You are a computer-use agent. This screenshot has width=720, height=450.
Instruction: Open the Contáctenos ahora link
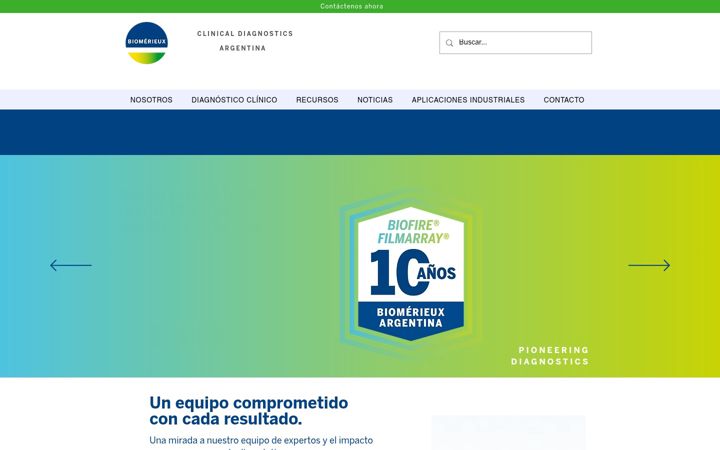point(351,6)
